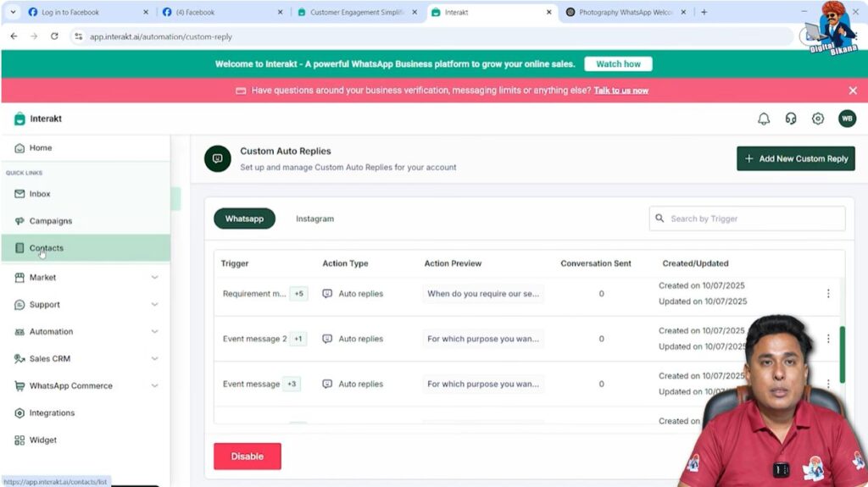868x487 pixels.
Task: Switch to the Instagram tab
Action: point(314,219)
